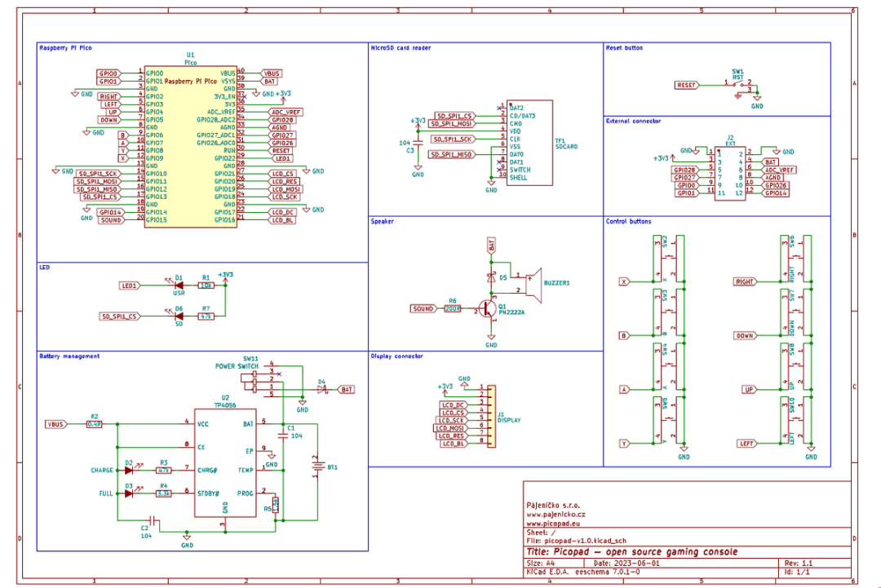Click the D2 CHARGE LED symbol
Viewport: 881px width, 588px height.
coord(129,471)
